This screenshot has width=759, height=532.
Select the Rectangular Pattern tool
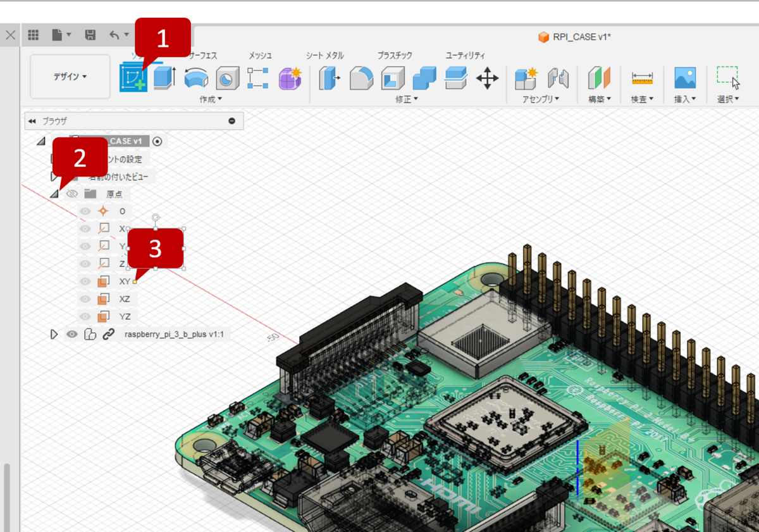point(258,78)
